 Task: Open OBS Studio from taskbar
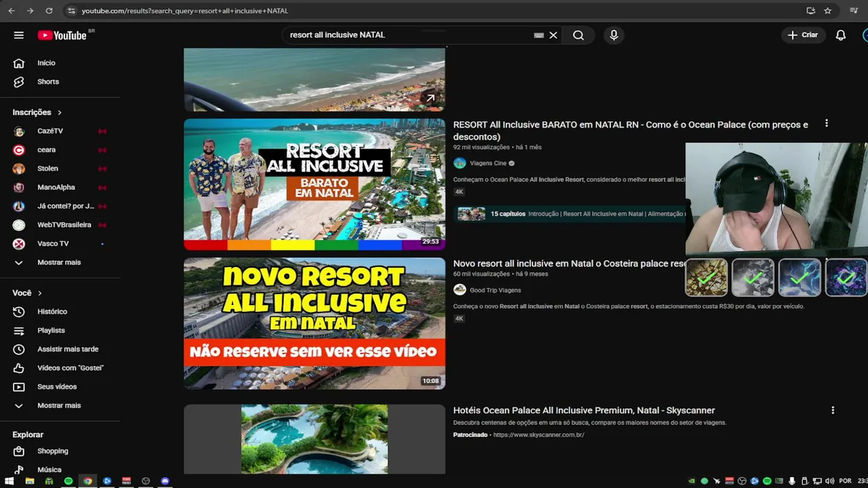(146, 481)
